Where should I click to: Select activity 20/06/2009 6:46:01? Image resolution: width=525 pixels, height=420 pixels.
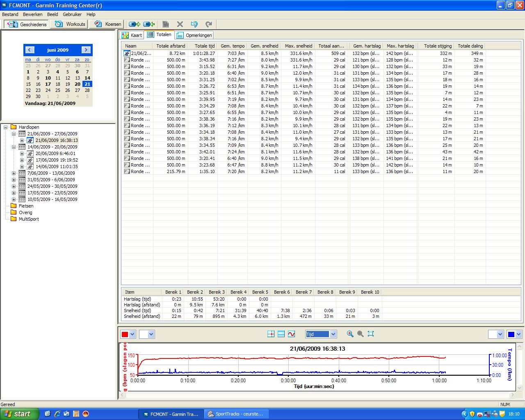coord(55,153)
